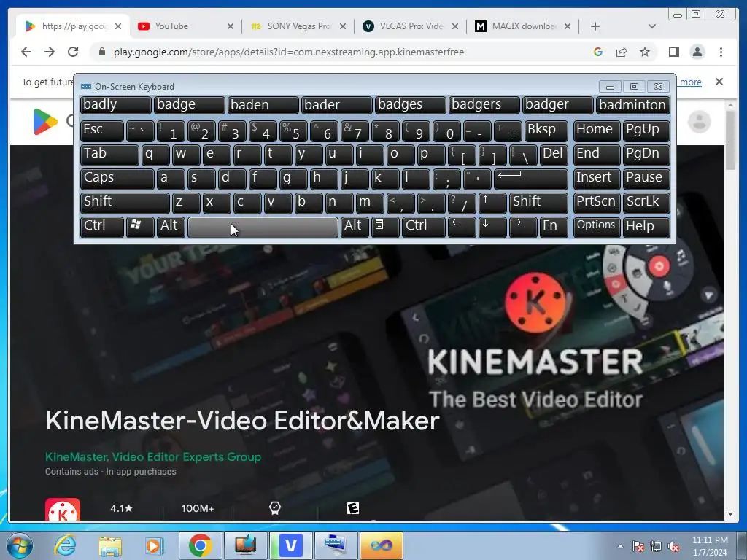Screen dimensions: 747x560
Task: Open Chrome profile avatar icon
Action: point(697,52)
